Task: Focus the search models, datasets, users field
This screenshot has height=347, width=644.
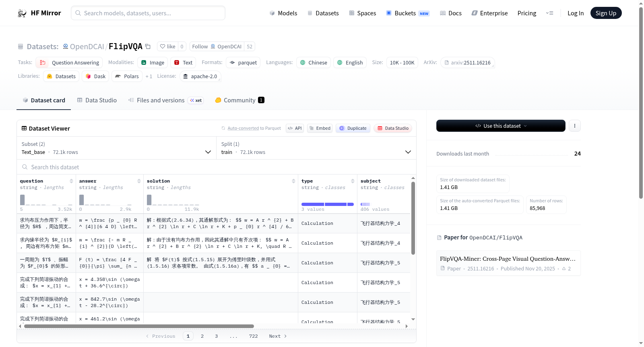Action: click(x=148, y=13)
